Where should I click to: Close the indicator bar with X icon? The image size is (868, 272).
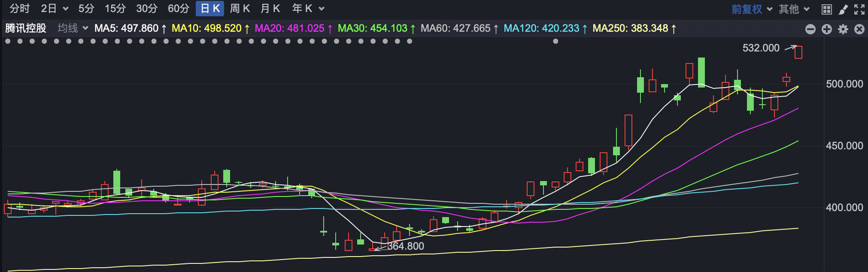click(859, 29)
